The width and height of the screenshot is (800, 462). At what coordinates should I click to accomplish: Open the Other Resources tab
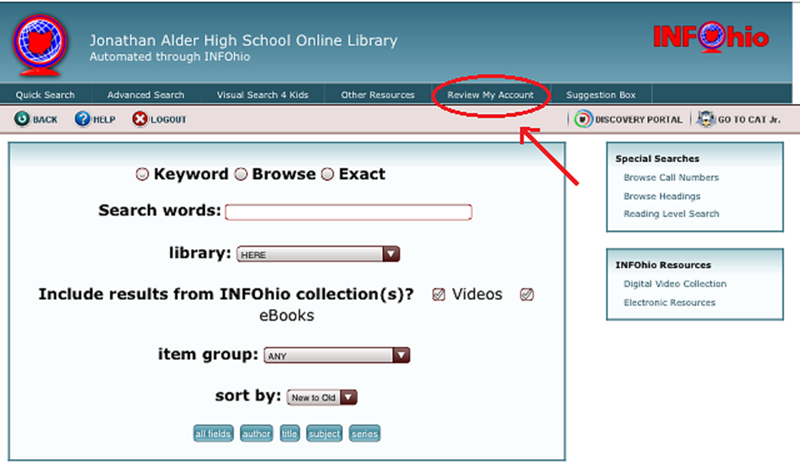(x=378, y=95)
